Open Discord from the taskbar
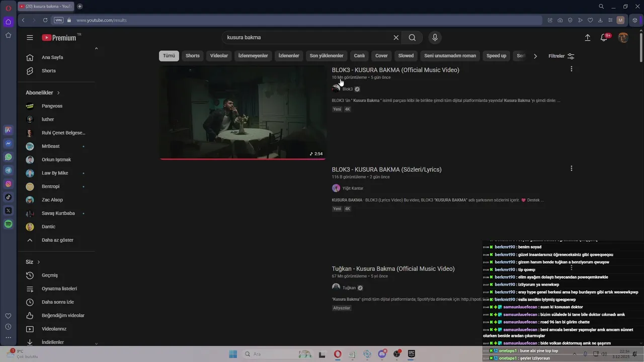Image resolution: width=644 pixels, height=362 pixels. point(382,354)
